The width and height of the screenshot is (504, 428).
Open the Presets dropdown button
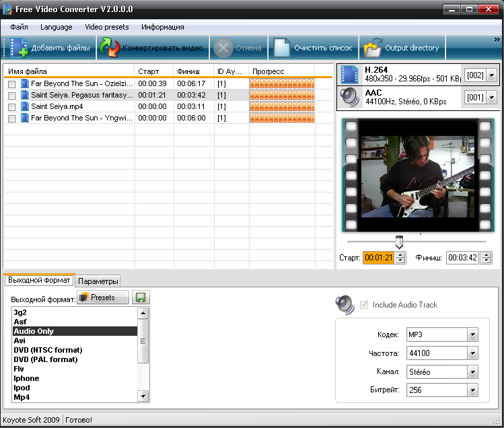point(103,297)
